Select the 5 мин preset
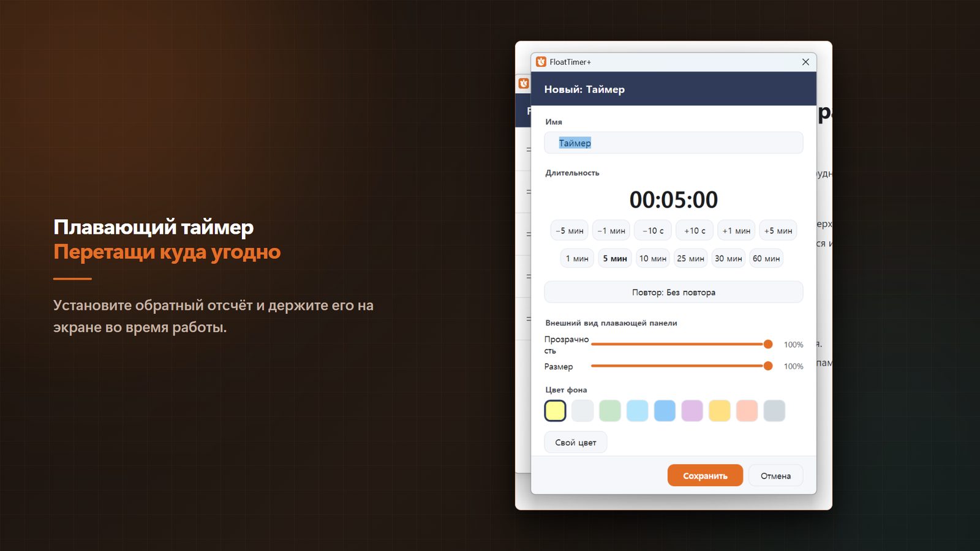Viewport: 980px width, 551px height. click(615, 258)
